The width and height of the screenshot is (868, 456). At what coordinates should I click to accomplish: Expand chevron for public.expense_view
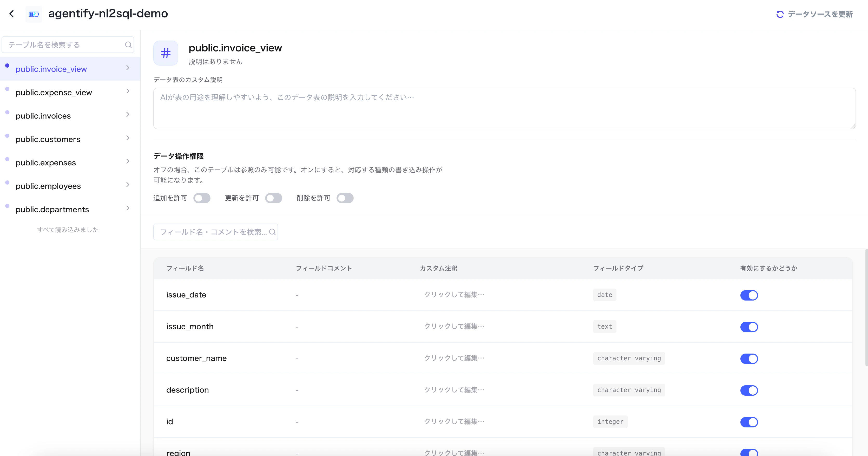tap(128, 91)
